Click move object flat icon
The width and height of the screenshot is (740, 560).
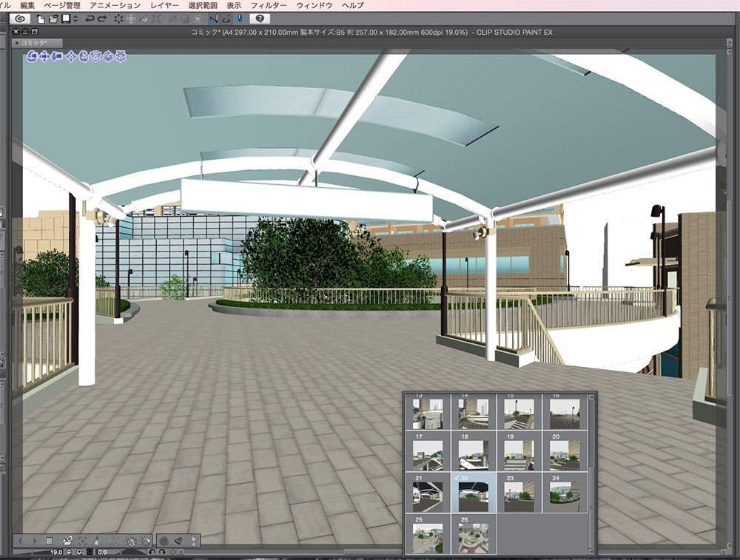[71, 57]
